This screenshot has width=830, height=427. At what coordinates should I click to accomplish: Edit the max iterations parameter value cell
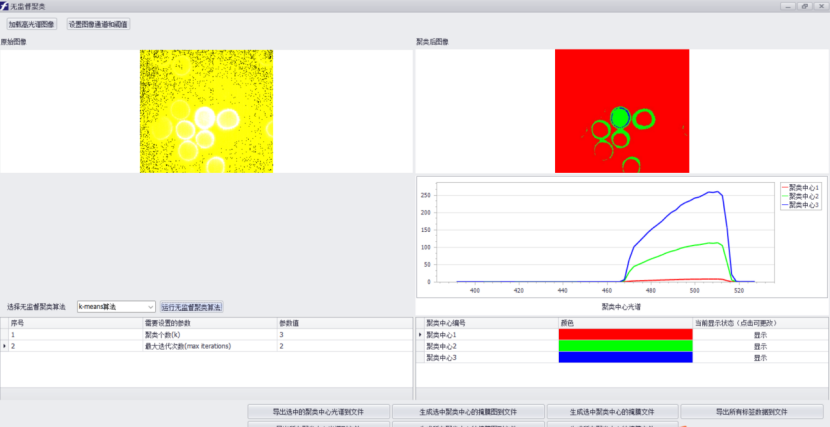343,346
